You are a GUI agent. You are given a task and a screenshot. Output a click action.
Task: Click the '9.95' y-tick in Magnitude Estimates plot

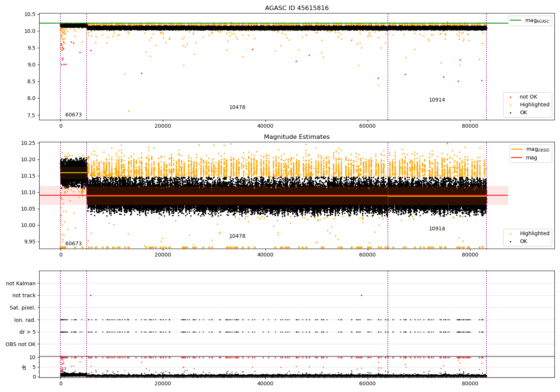(x=30, y=242)
